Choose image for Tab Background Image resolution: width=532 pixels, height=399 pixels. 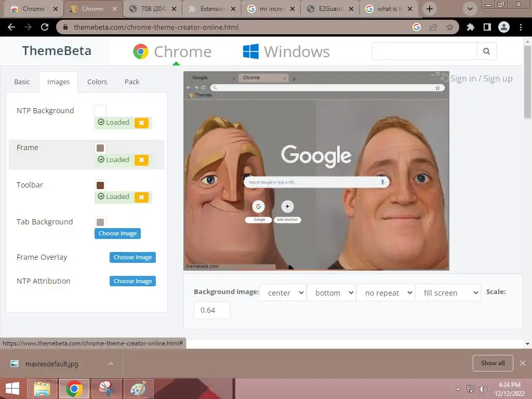(x=117, y=233)
